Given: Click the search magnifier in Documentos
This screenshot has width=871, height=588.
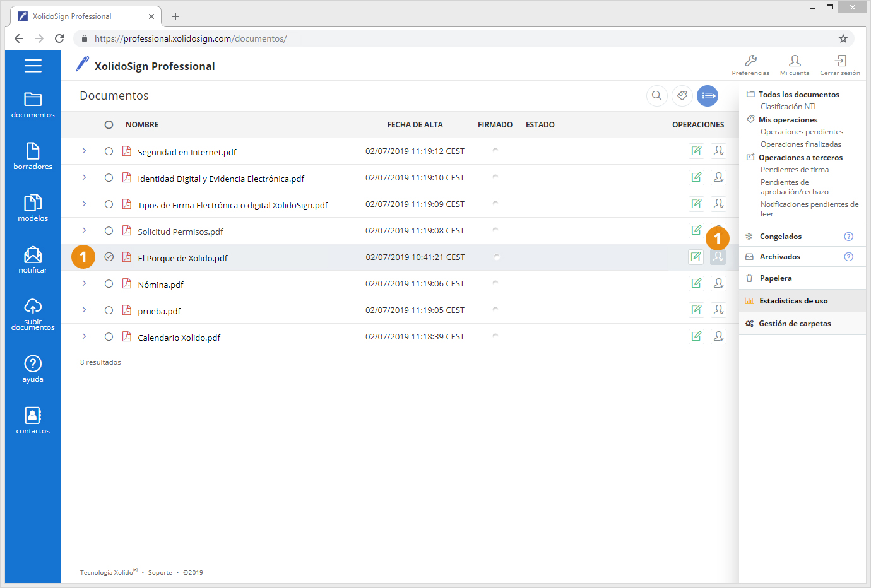Looking at the screenshot, I should tap(657, 96).
